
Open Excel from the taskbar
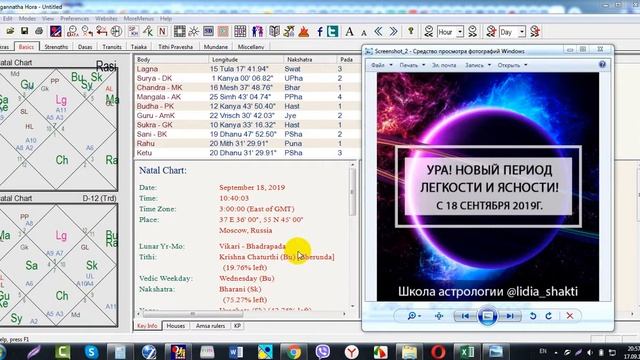467,352
